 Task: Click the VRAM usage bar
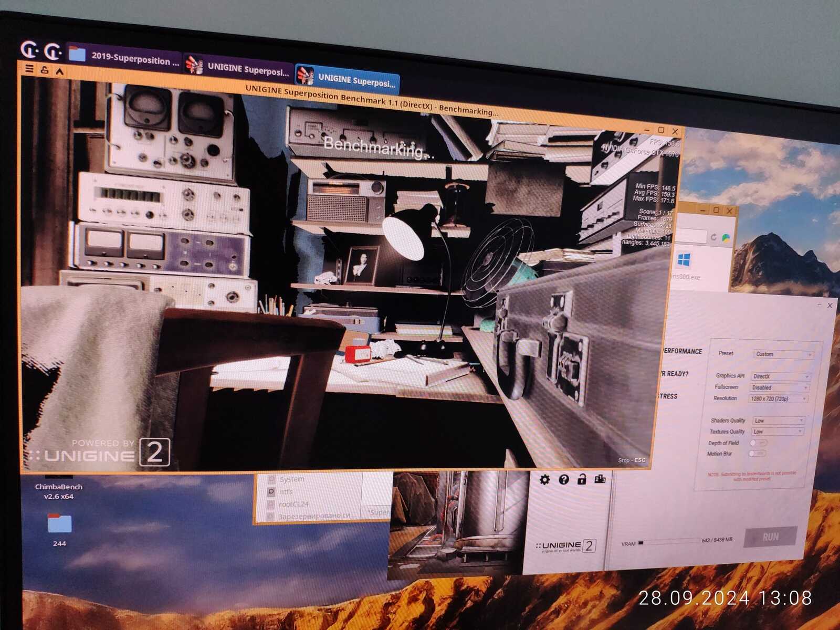coord(669,542)
